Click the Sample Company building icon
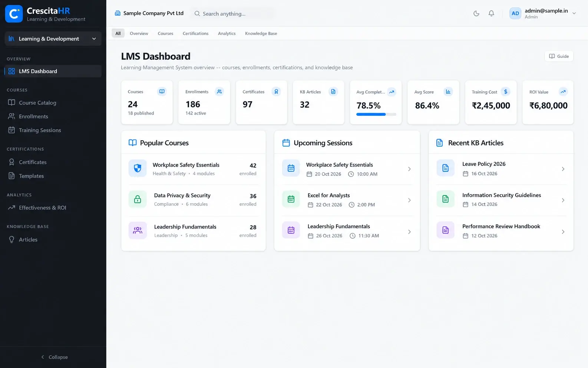Image resolution: width=588 pixels, height=368 pixels. coord(118,13)
